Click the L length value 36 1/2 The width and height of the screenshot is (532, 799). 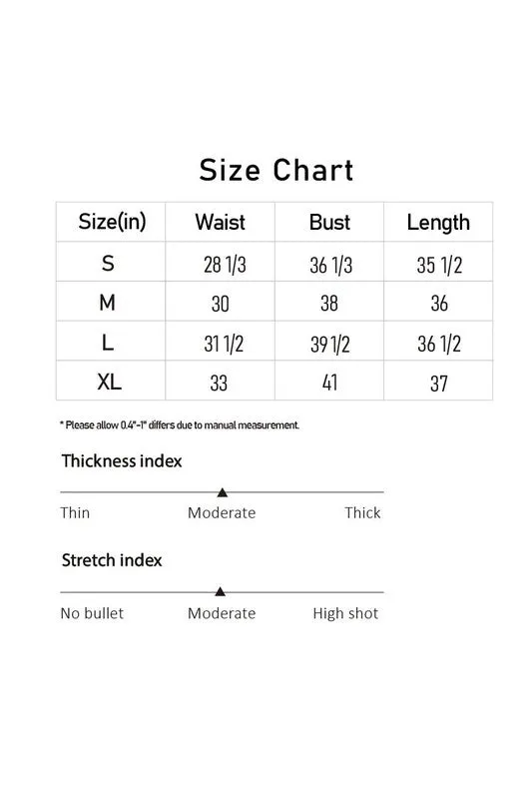(x=439, y=344)
